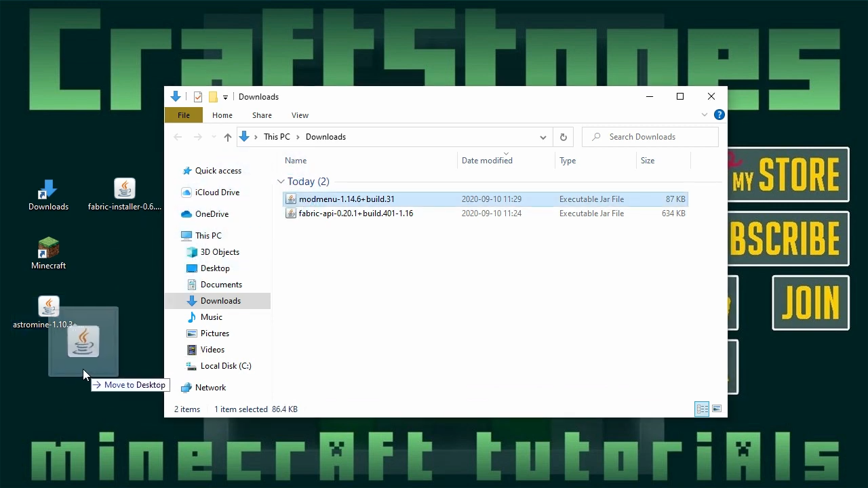Click the fabric-api jar file icon
Image resolution: width=868 pixels, height=488 pixels.
[x=291, y=213]
